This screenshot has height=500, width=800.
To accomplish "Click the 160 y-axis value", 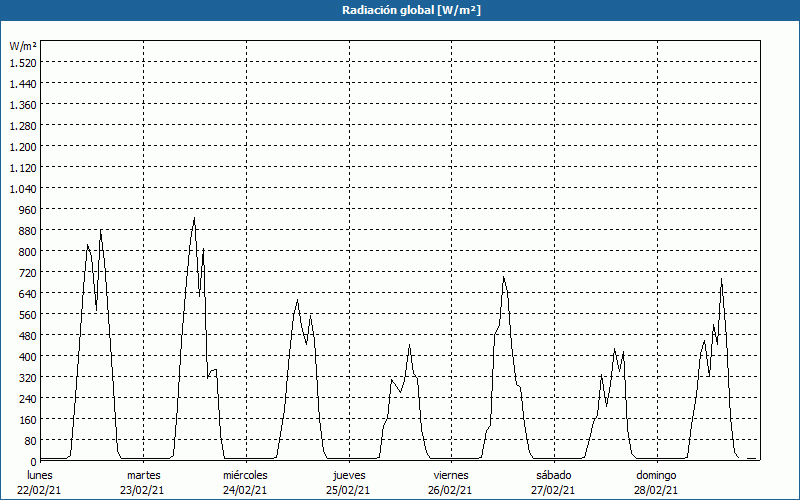I will point(28,419).
